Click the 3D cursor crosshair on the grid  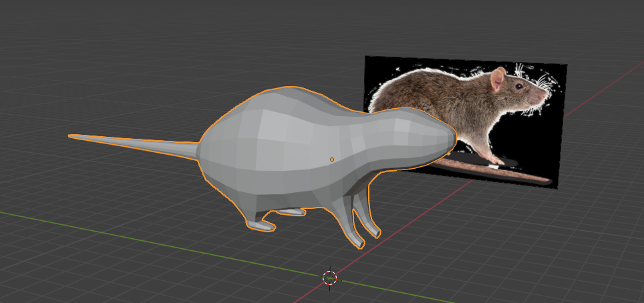click(329, 278)
